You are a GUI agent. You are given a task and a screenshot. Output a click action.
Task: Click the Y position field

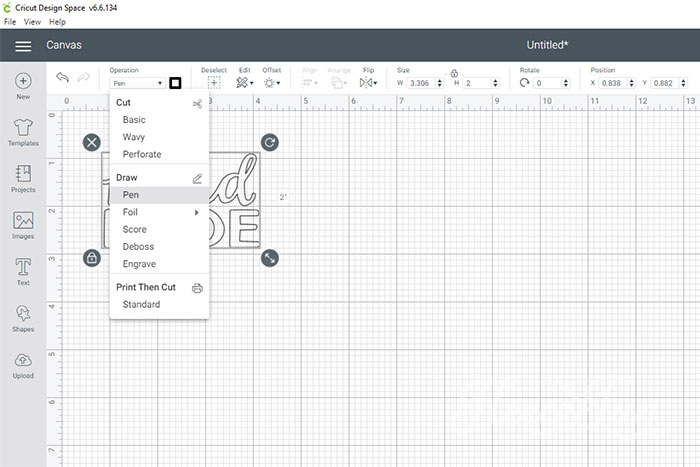point(665,83)
